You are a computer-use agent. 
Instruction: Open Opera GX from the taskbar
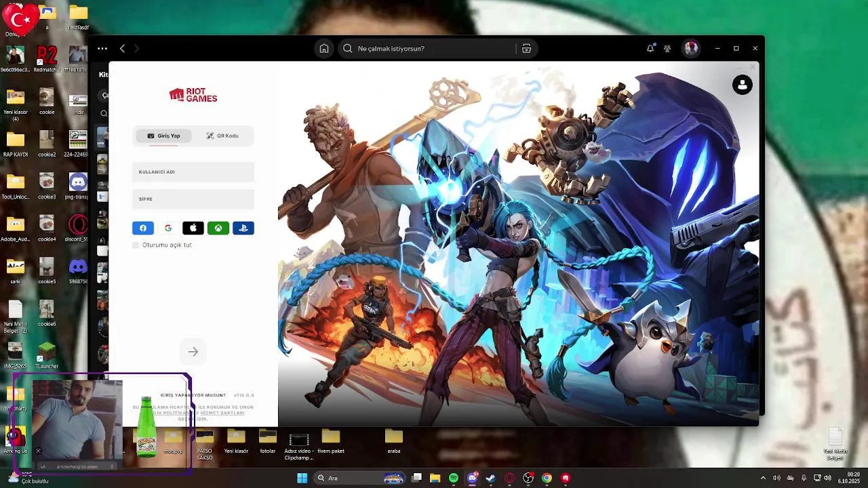coord(509,478)
